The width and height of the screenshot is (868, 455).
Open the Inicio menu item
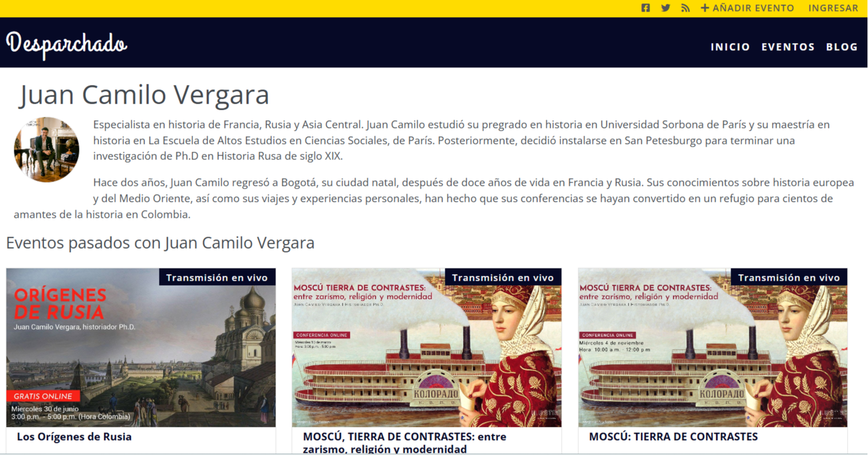click(730, 47)
